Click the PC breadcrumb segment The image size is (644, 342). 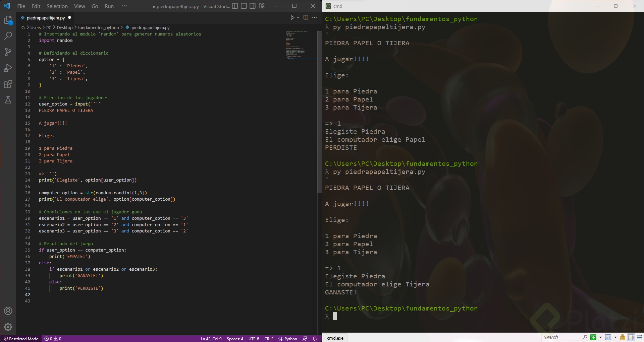click(x=49, y=27)
